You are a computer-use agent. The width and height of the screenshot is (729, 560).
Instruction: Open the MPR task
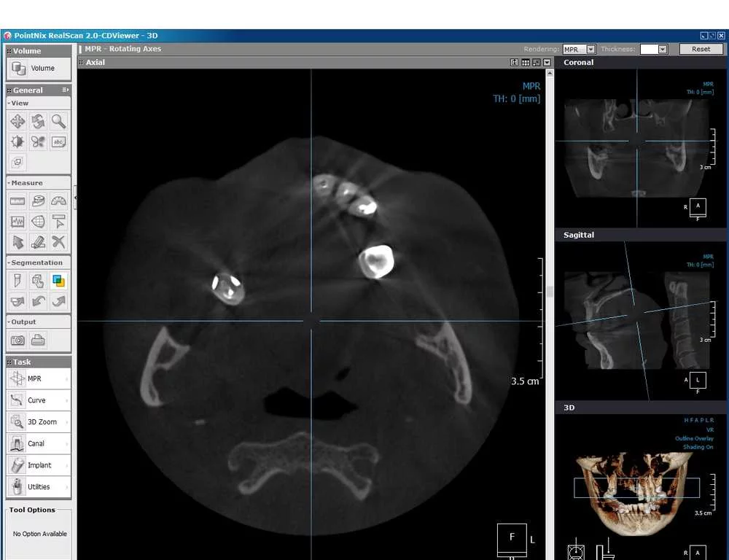[x=39, y=378]
